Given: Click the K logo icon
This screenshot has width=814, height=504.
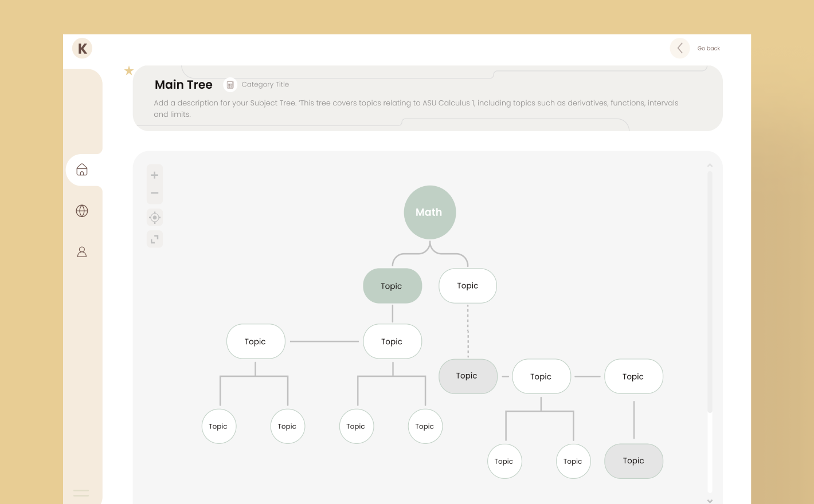Looking at the screenshot, I should tap(82, 48).
